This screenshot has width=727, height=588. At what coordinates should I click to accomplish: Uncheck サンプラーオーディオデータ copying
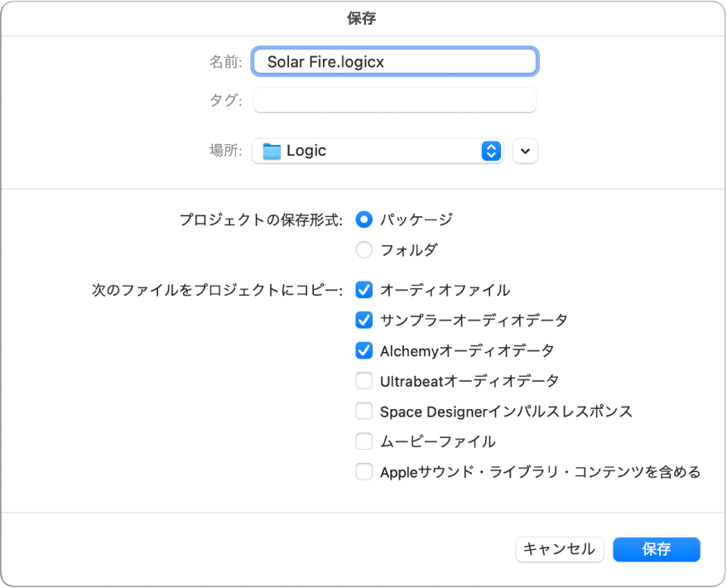(363, 320)
